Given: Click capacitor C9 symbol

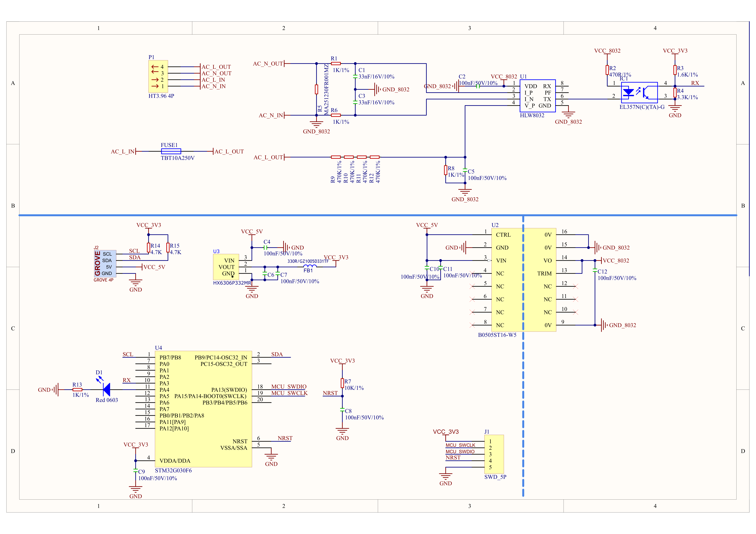Looking at the screenshot, I should (x=135, y=470).
